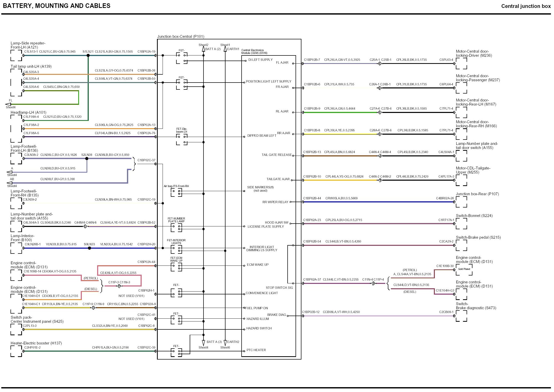Click the S9LN33 splice dot
This screenshot has width=554, height=392.
pos(89,248)
